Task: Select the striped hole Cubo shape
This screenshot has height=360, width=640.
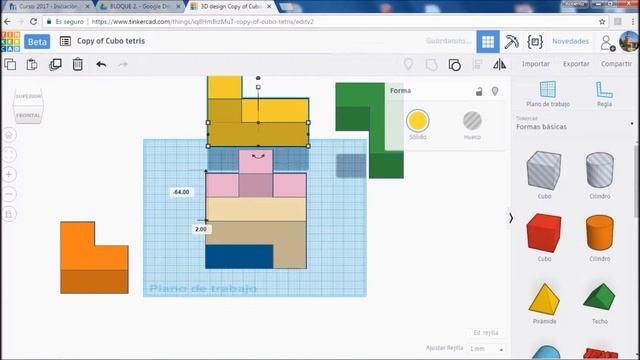Action: pos(544,171)
